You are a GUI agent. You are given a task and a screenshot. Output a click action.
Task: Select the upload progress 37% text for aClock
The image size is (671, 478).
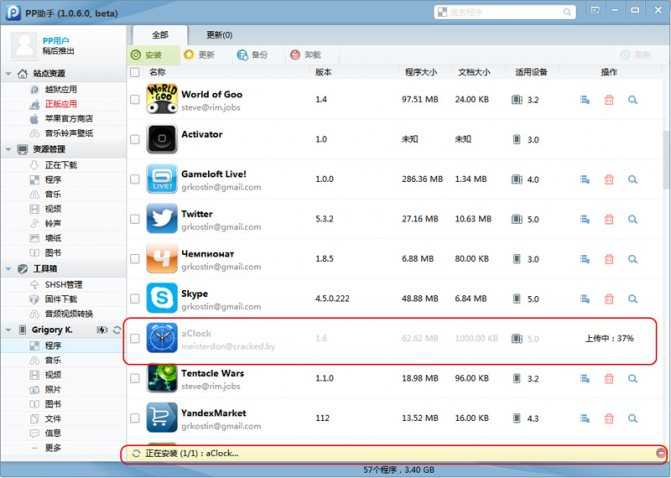609,338
